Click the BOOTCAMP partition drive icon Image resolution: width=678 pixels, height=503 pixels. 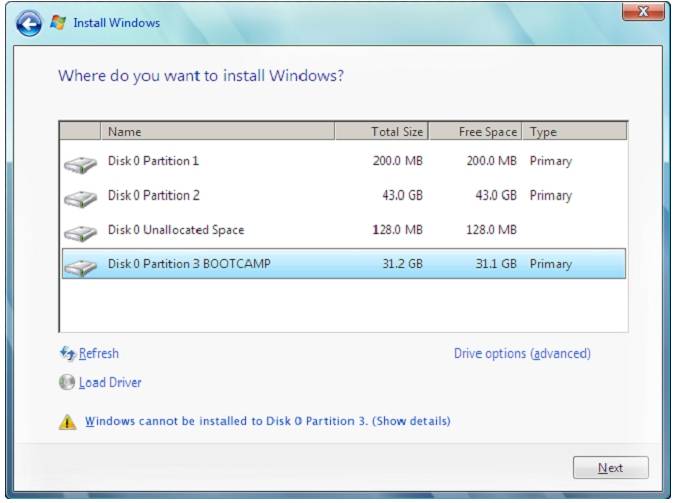[80, 266]
